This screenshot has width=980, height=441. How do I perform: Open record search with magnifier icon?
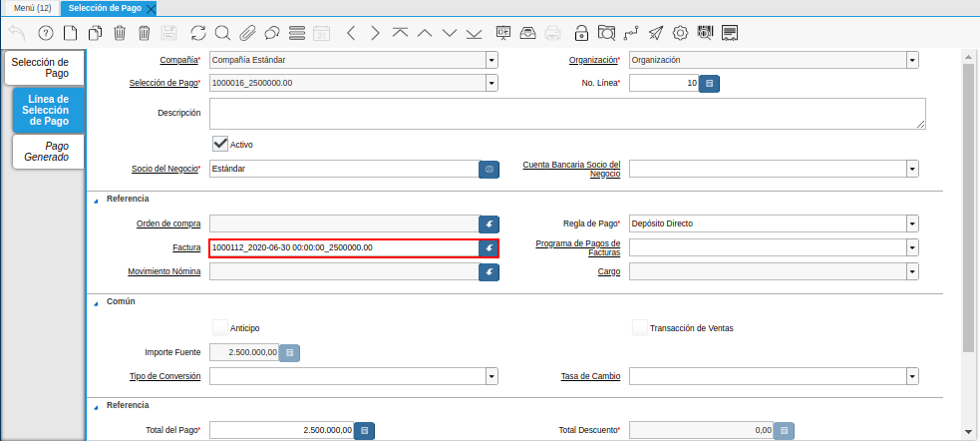click(x=222, y=33)
